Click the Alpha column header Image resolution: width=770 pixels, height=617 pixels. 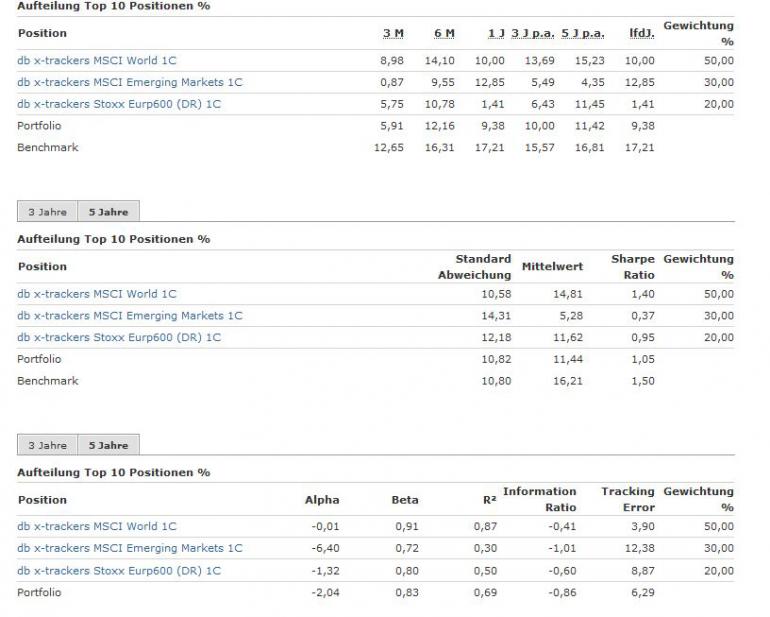tap(322, 500)
